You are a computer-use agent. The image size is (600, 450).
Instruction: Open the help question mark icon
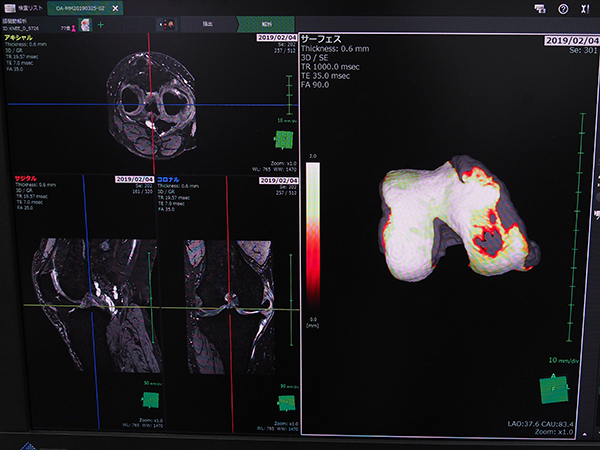pyautogui.click(x=563, y=9)
